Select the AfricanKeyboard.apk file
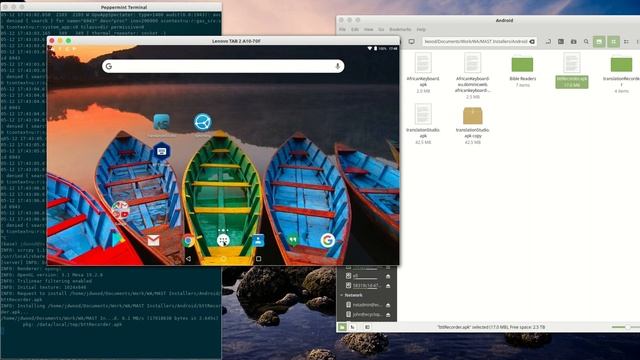Screen dimensions: 640x360 [x=423, y=73]
